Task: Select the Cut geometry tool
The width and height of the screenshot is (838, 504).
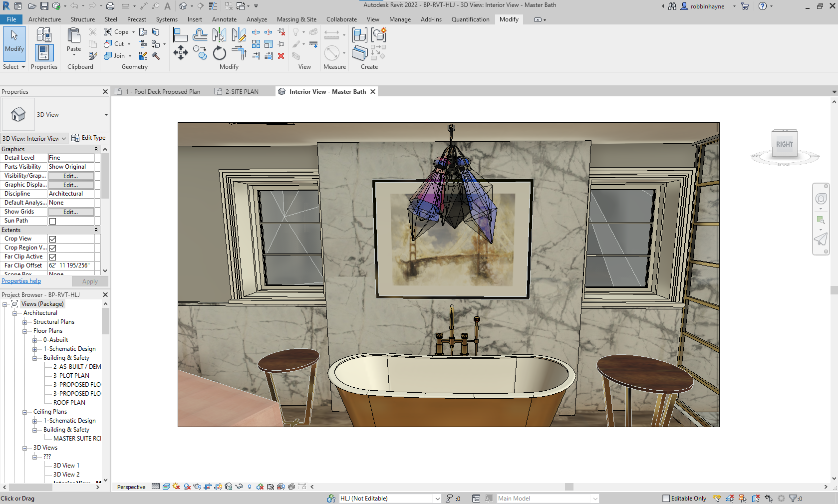Action: (114, 44)
